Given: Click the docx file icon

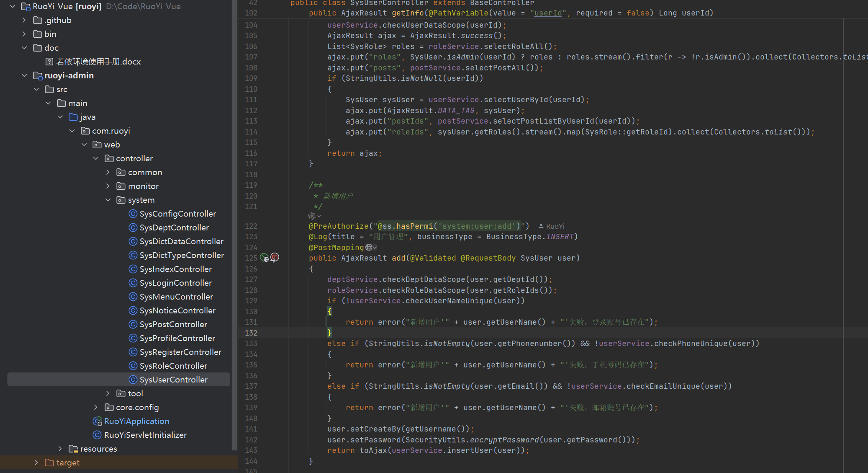Looking at the screenshot, I should click(x=49, y=62).
